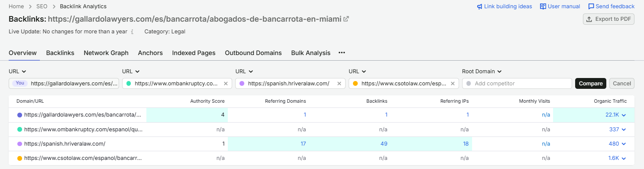Viewport: 644px width, 169px height.
Task: Click https://spanish.hriveralaw.com/ in the table
Action: tap(65, 144)
